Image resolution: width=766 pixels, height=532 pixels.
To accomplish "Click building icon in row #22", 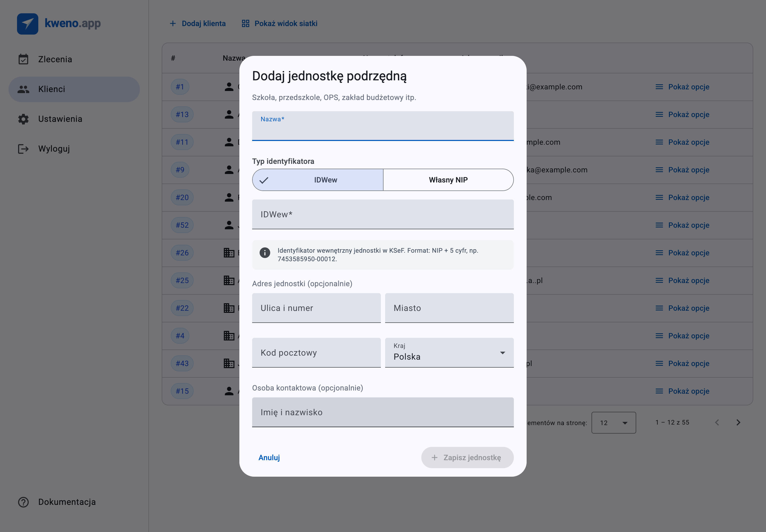I will pyautogui.click(x=229, y=308).
